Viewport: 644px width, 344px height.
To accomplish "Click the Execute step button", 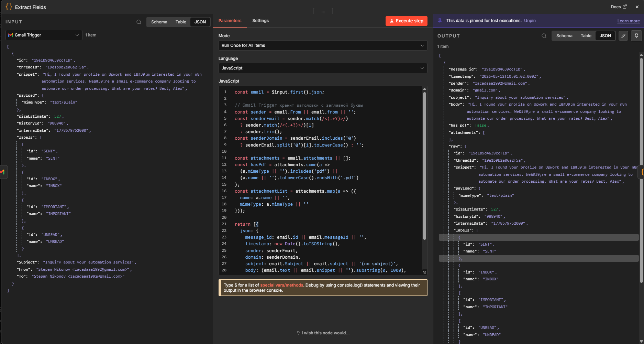I will pyautogui.click(x=407, y=21).
